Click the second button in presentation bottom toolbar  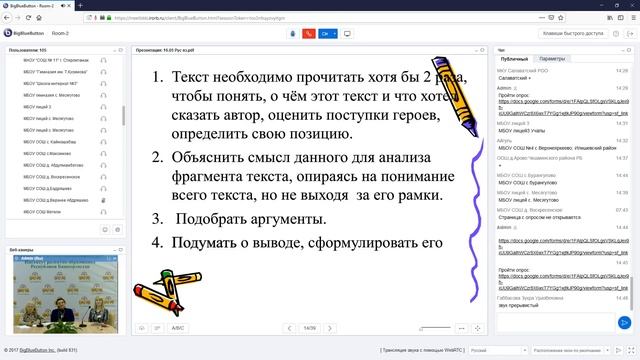pos(157,328)
